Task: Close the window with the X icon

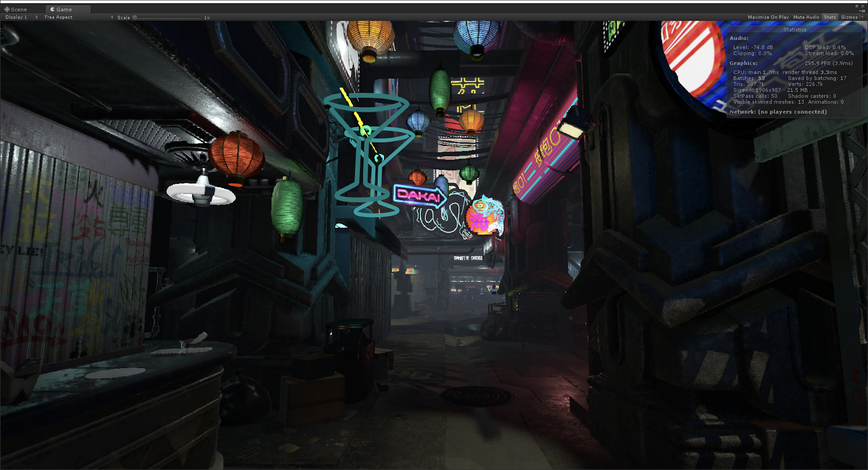Action: (863, 6)
